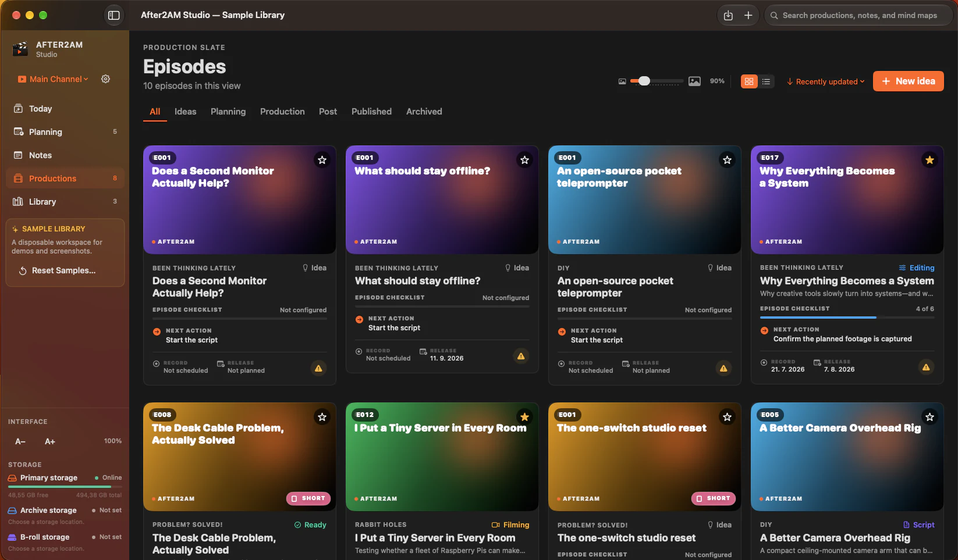Click SHORT badge on one-switch studio reset

[x=714, y=498]
